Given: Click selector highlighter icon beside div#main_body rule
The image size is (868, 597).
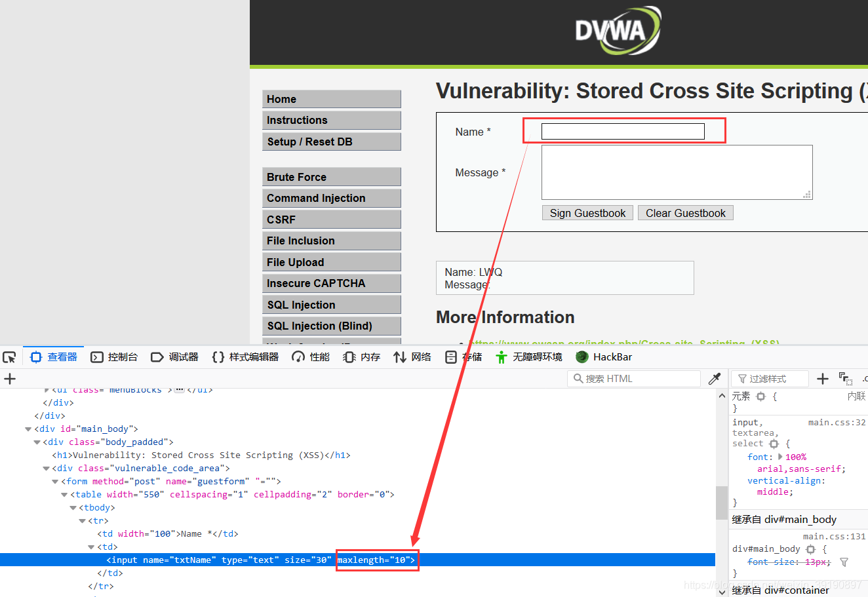Looking at the screenshot, I should point(810,549).
